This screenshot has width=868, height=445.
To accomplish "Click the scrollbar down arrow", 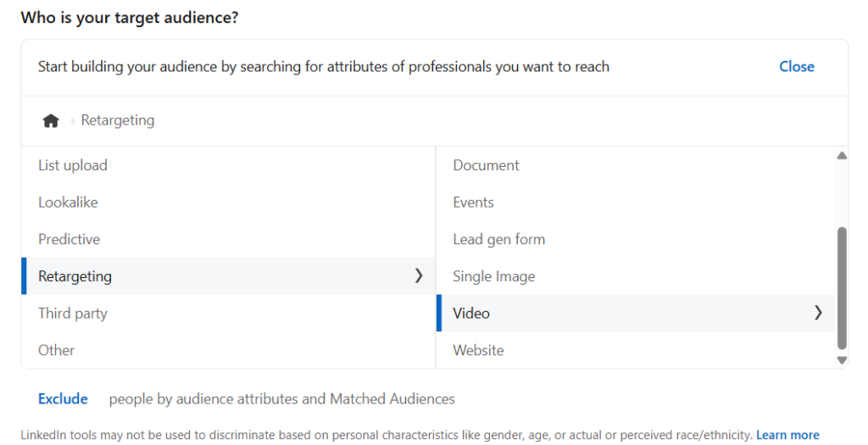I will click(x=842, y=359).
